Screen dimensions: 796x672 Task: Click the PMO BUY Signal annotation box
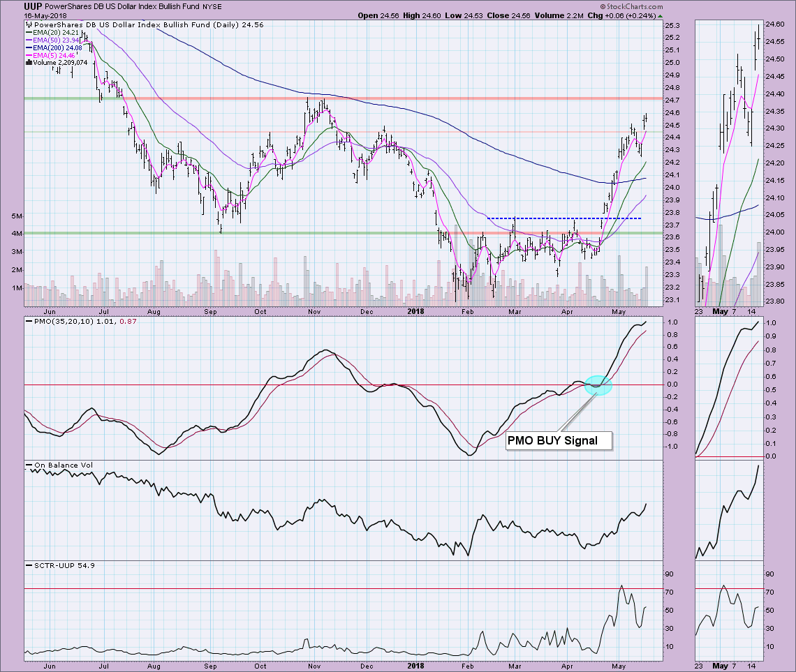click(x=559, y=440)
